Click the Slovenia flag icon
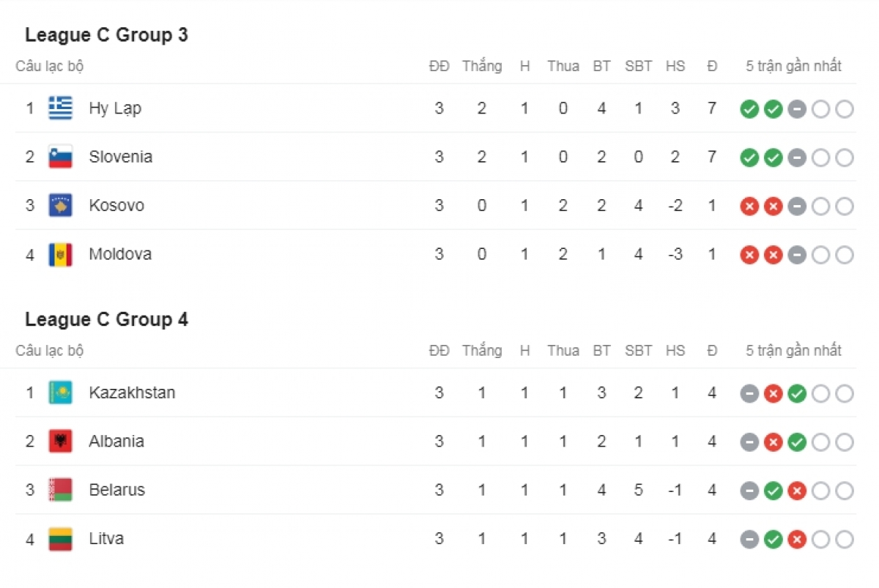879x588 pixels. click(x=61, y=157)
